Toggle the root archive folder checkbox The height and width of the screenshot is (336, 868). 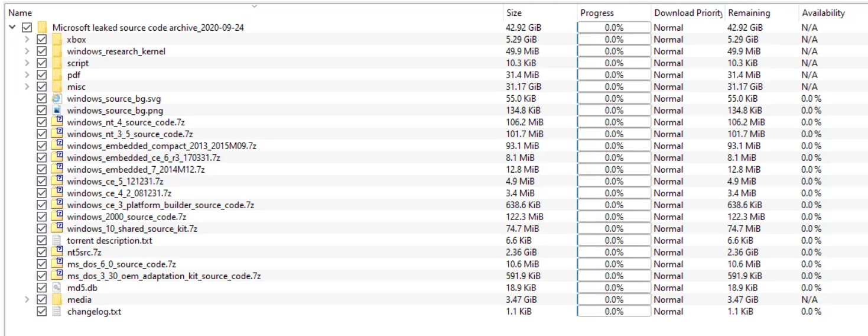tap(27, 28)
